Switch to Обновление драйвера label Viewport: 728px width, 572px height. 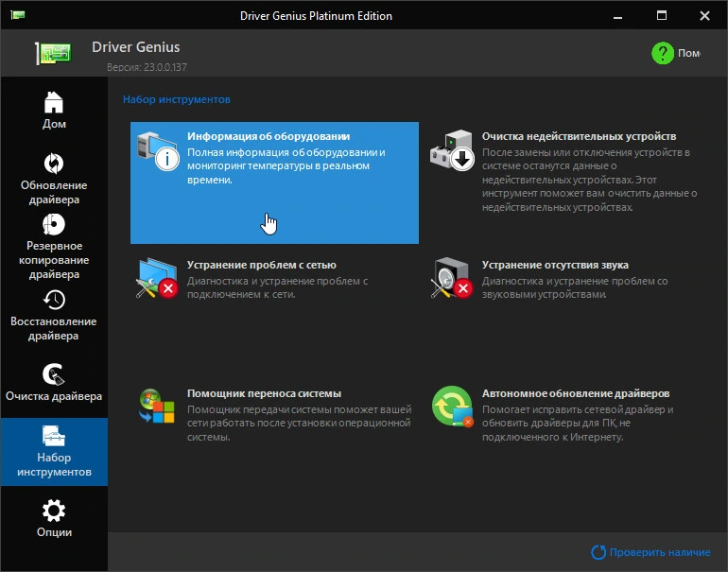coord(54,192)
